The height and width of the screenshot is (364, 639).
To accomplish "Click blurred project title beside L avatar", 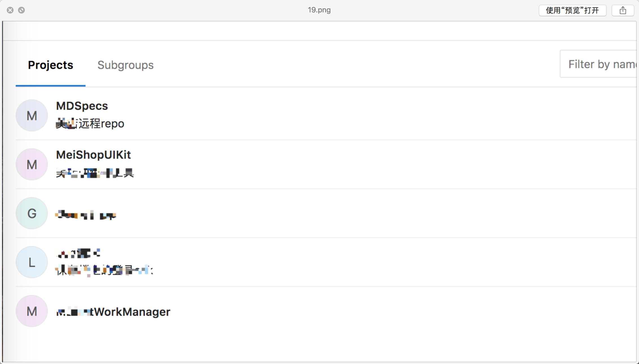I will 78,254.
